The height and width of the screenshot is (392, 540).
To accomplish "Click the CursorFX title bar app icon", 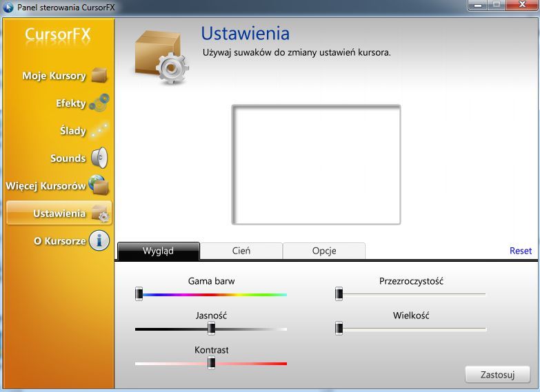I will pyautogui.click(x=8, y=7).
